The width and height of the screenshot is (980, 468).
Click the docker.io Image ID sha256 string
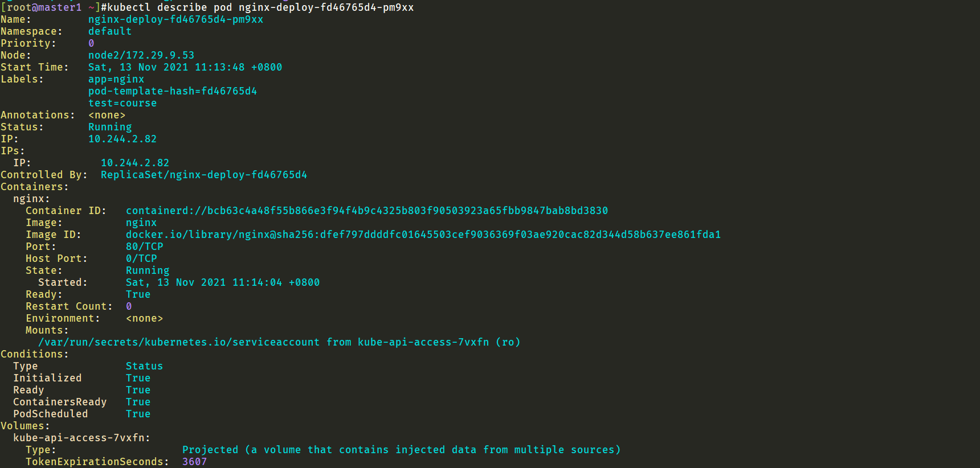point(423,235)
